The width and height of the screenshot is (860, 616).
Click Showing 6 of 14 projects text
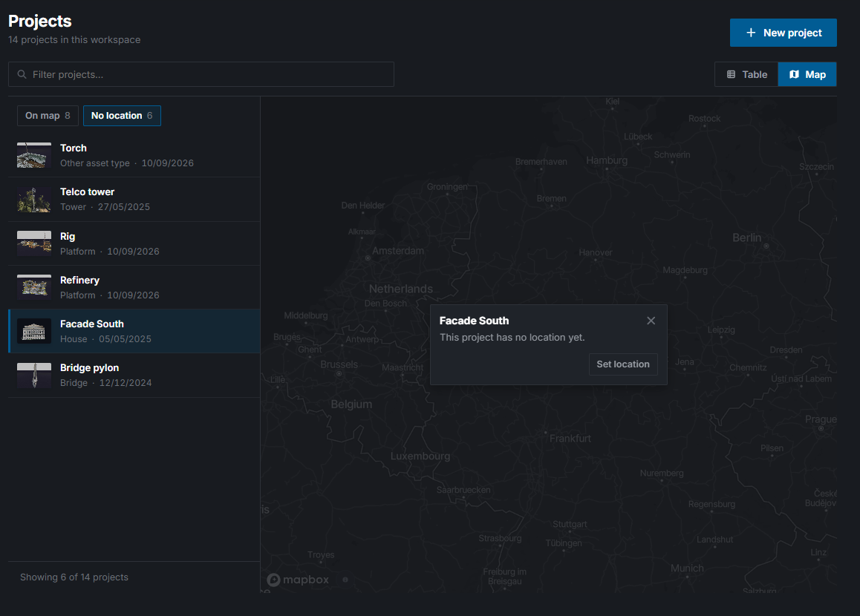pos(74,577)
